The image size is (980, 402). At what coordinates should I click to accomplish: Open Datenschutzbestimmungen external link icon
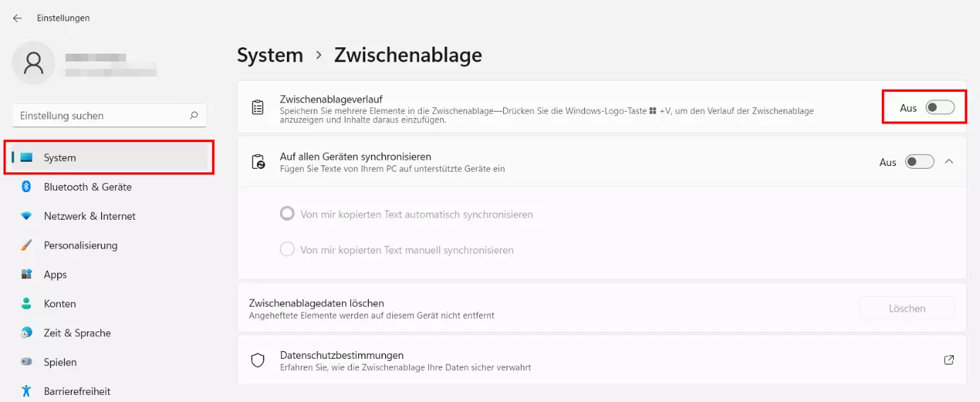(x=949, y=360)
